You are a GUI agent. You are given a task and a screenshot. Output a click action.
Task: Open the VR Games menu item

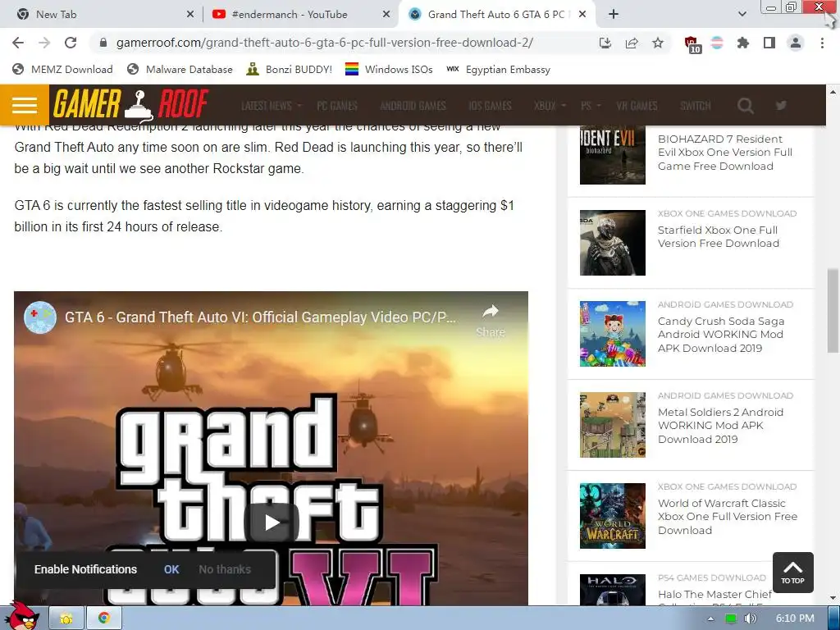pyautogui.click(x=637, y=106)
